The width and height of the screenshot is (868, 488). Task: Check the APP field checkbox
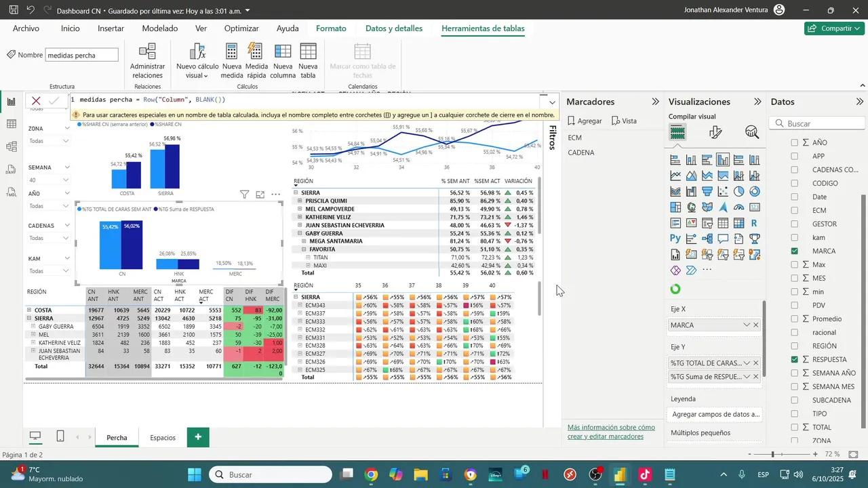pos(795,156)
